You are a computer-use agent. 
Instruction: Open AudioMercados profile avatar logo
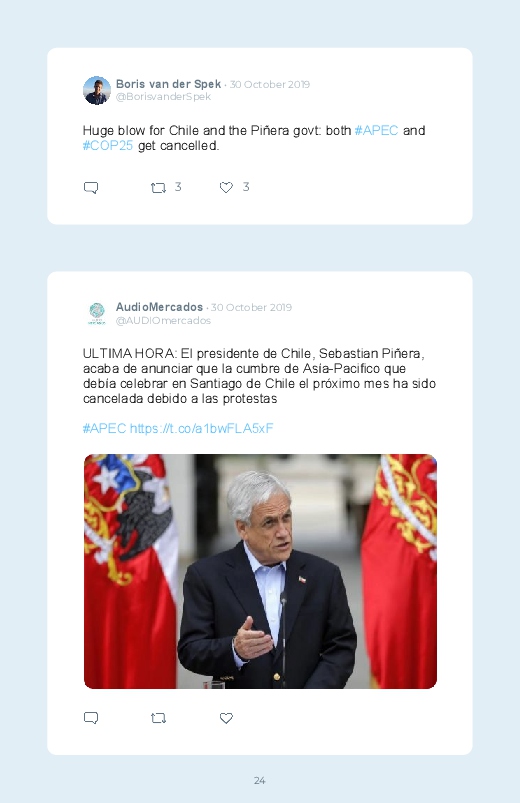click(97, 313)
